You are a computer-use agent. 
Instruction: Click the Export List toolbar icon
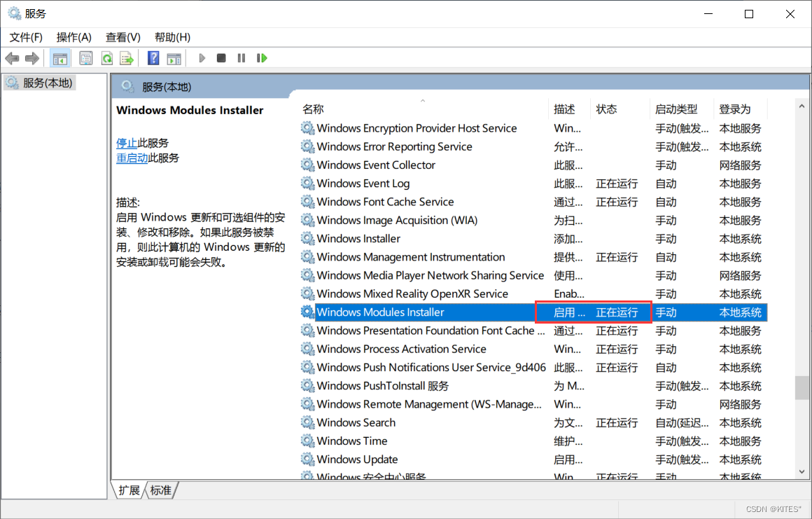pyautogui.click(x=127, y=59)
